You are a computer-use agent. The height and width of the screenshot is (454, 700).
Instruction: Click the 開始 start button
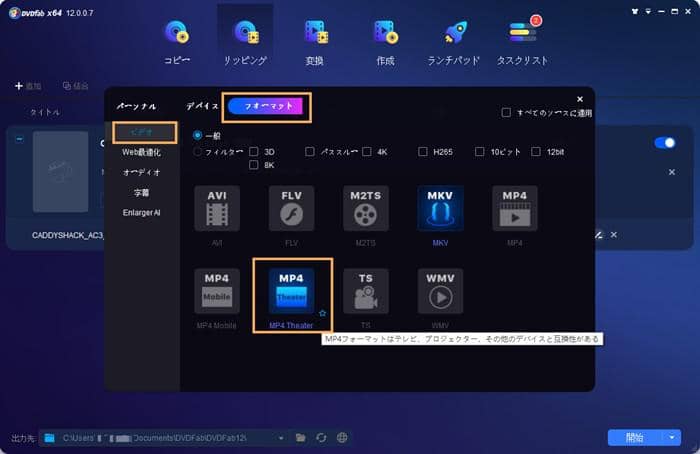point(634,437)
